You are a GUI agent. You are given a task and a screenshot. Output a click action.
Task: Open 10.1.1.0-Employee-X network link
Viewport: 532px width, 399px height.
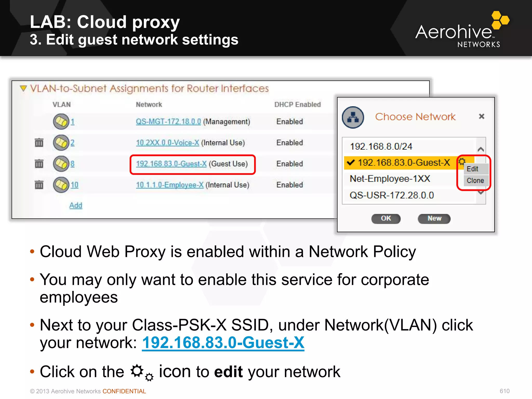tap(170, 185)
